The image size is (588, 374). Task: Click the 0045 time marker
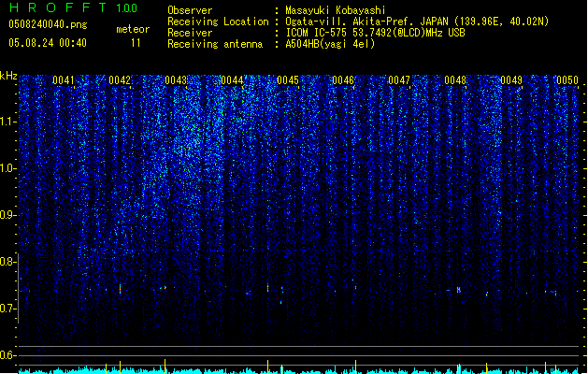(288, 80)
